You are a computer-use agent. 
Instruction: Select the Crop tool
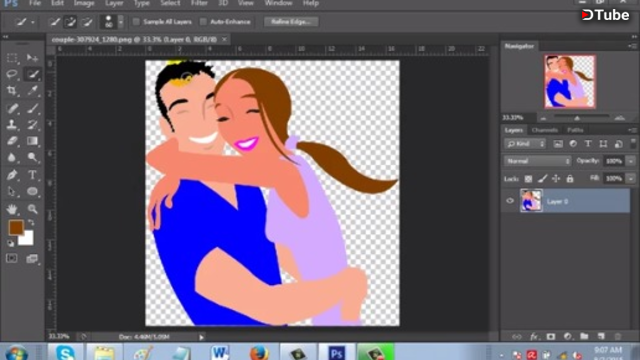coord(12,90)
